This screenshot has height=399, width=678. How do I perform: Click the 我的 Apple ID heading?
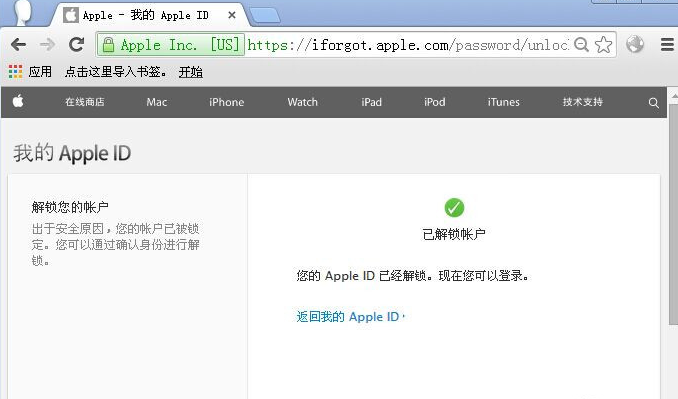click(72, 153)
